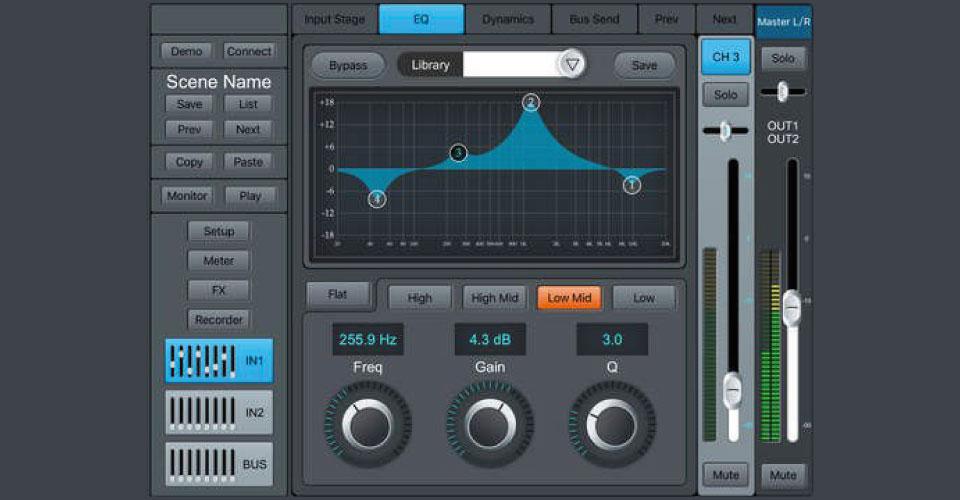Select EQ band node 4 on graph

(x=377, y=199)
